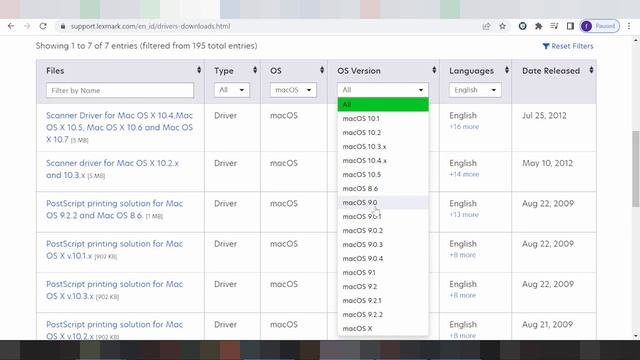Open PostScript solution for OS X v.10.2.x
The height and width of the screenshot is (360, 640).
(x=114, y=330)
